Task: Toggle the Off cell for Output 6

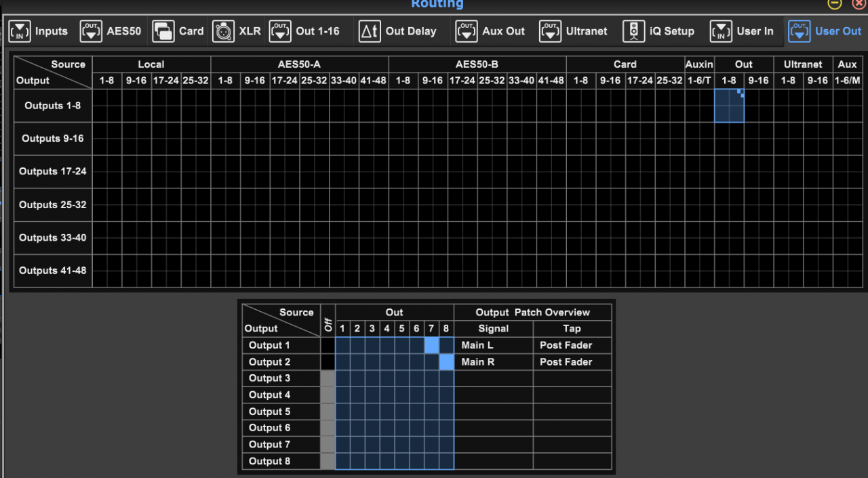Action: click(x=328, y=428)
